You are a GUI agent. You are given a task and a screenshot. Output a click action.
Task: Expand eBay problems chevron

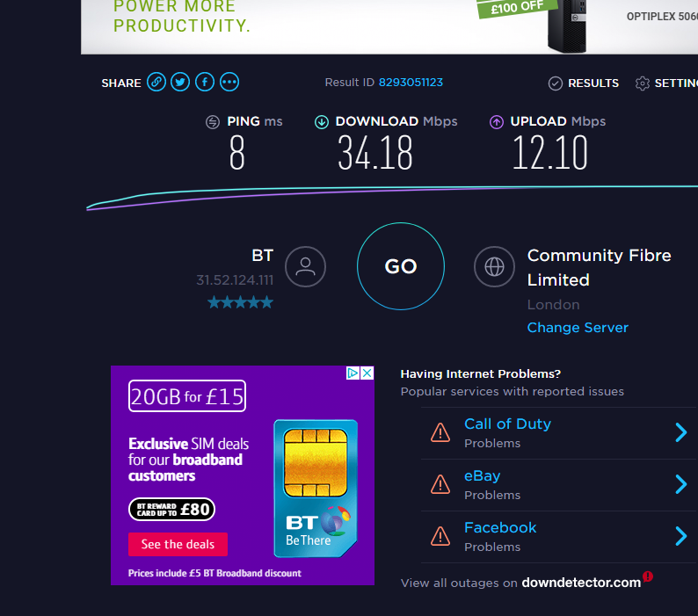click(x=680, y=484)
